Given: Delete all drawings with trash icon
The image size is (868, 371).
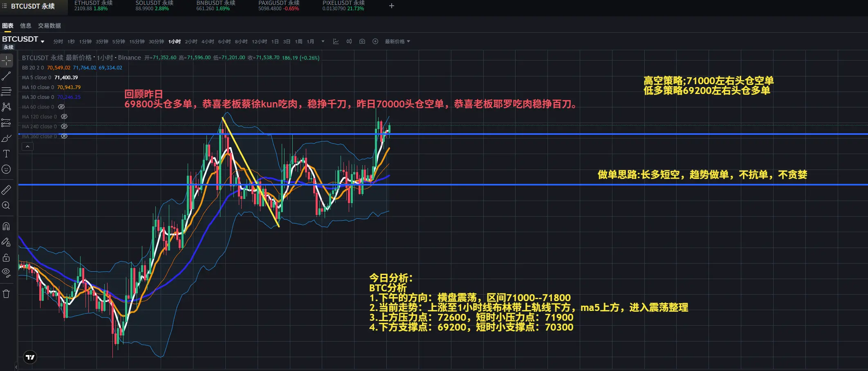Looking at the screenshot, I should [7, 294].
